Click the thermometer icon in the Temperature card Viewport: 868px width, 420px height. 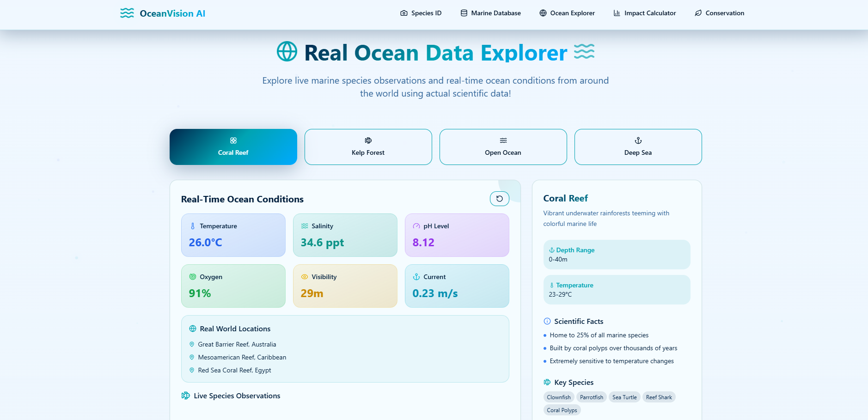coord(193,226)
